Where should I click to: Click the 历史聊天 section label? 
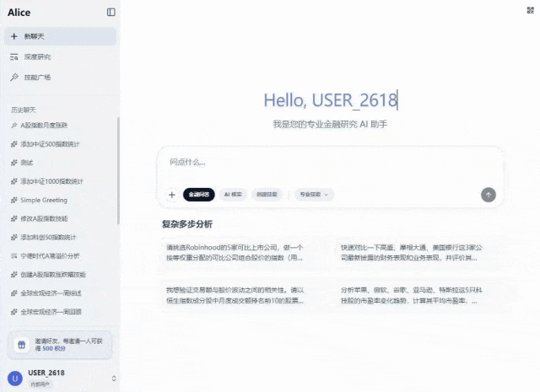pyautogui.click(x=23, y=110)
